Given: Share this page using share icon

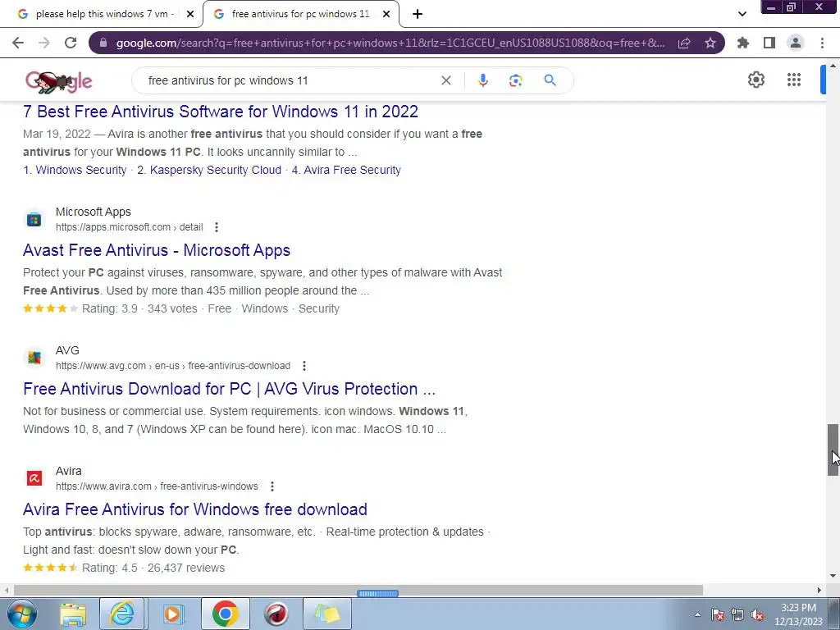Looking at the screenshot, I should [684, 43].
